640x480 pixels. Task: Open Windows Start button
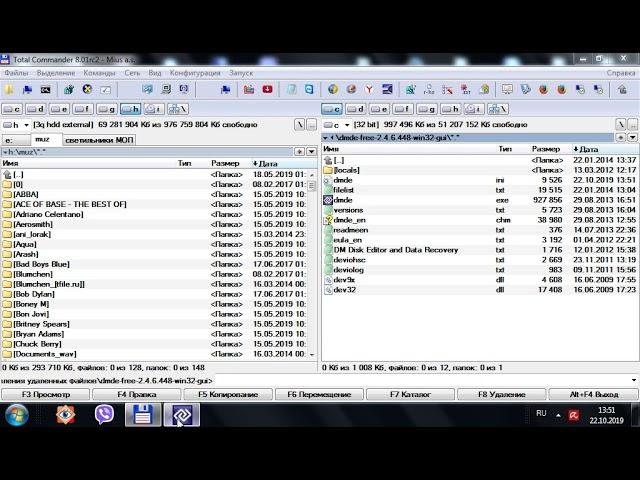coord(17,415)
